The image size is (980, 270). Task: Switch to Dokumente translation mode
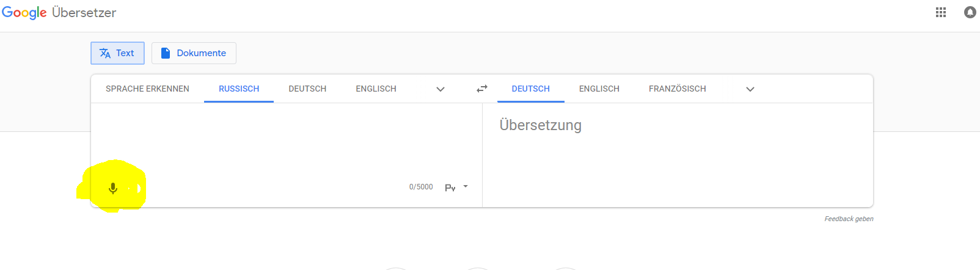tap(194, 53)
